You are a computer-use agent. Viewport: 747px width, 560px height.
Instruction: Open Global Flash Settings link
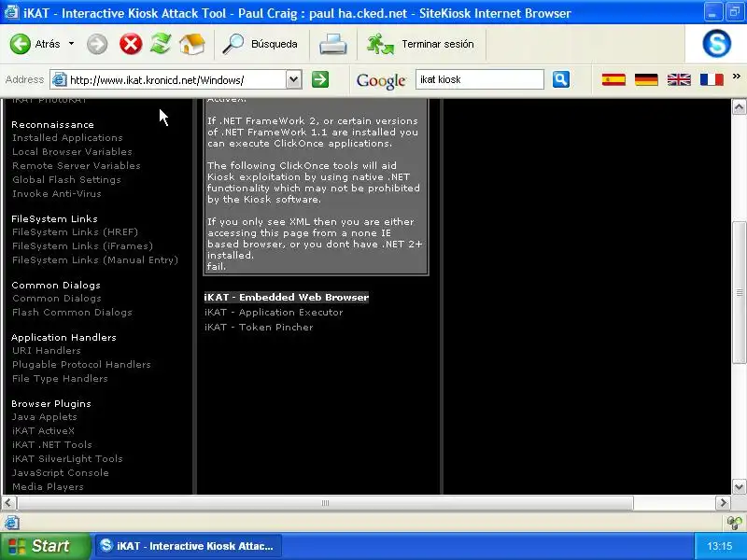pos(66,179)
